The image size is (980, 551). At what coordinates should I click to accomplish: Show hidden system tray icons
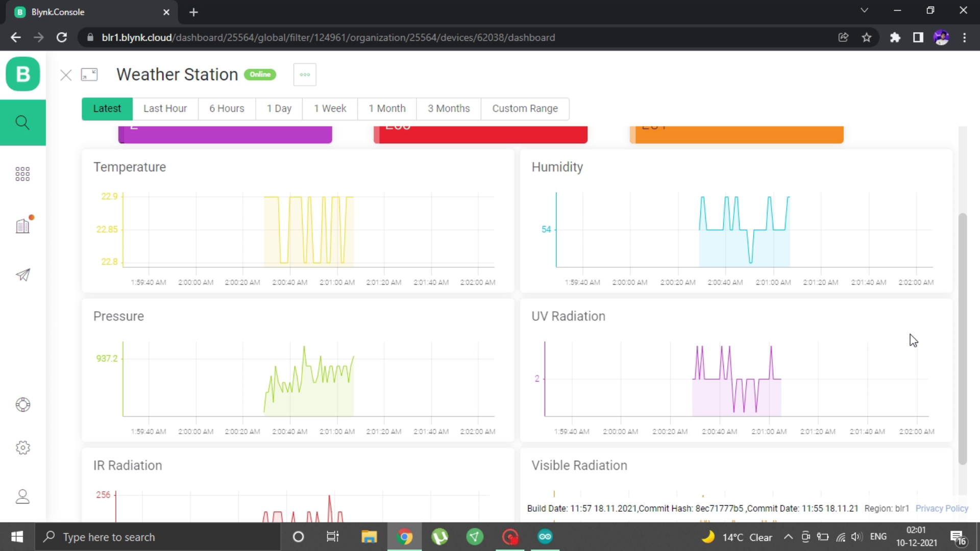(788, 537)
